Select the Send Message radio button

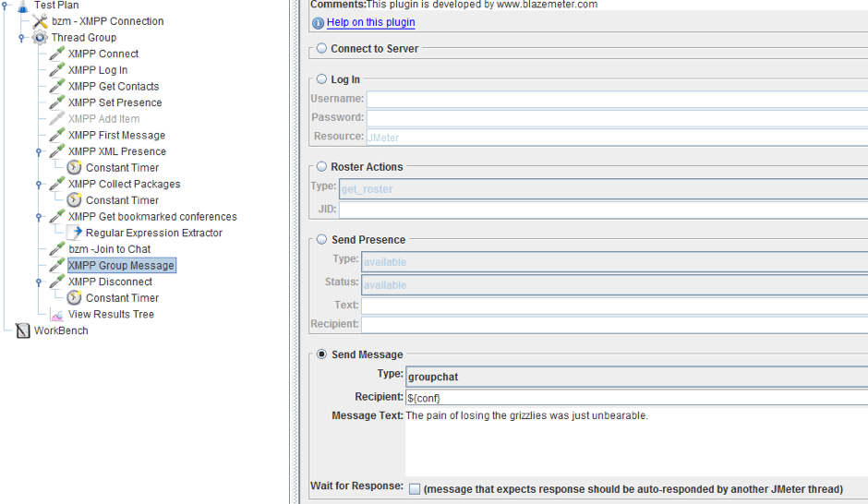tap(321, 354)
